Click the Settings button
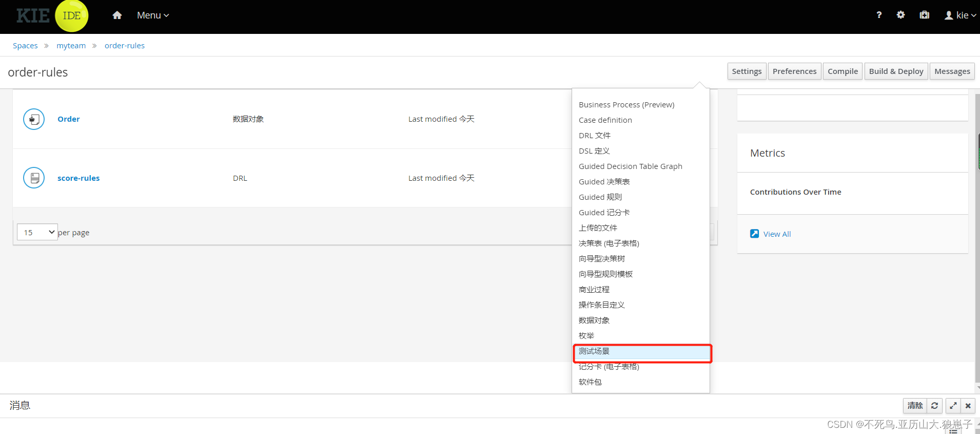 click(x=747, y=71)
